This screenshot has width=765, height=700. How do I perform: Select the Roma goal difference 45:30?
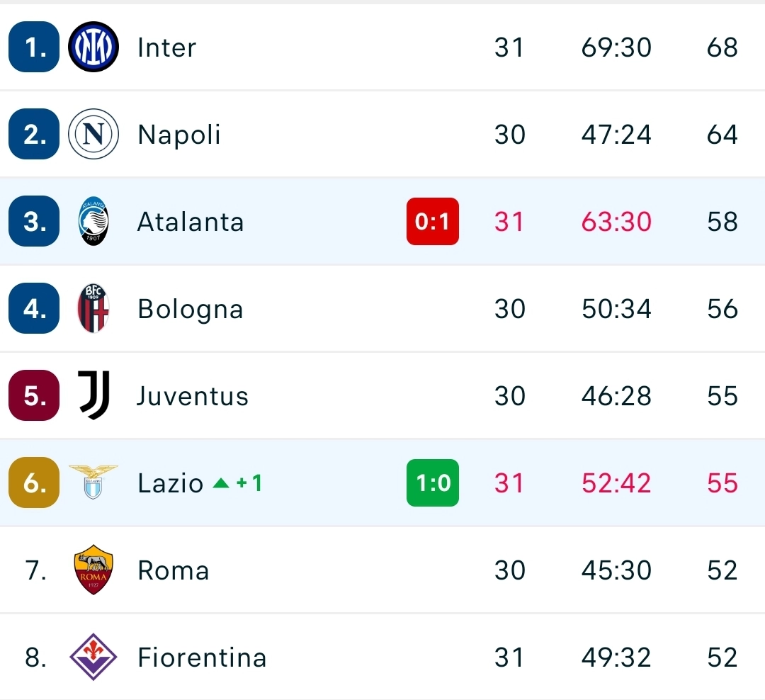click(x=616, y=570)
